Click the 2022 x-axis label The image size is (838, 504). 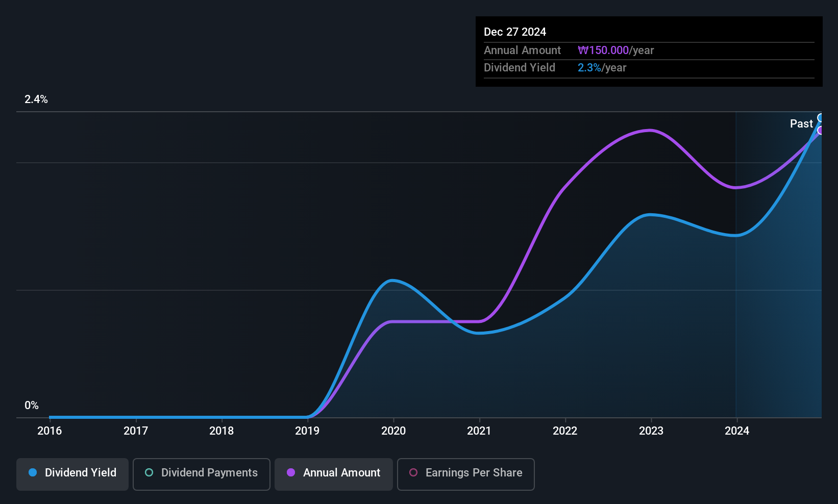click(x=565, y=431)
